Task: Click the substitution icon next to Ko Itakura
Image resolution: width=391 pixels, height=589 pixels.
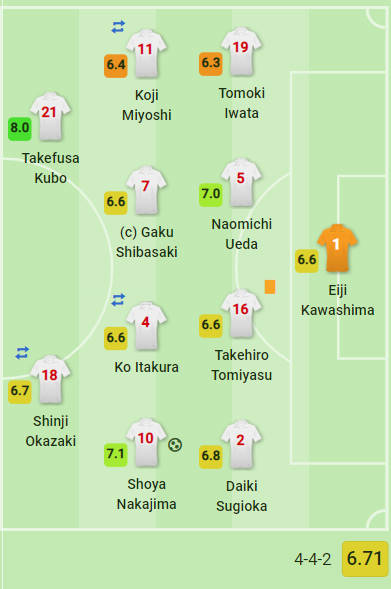Action: 118,300
